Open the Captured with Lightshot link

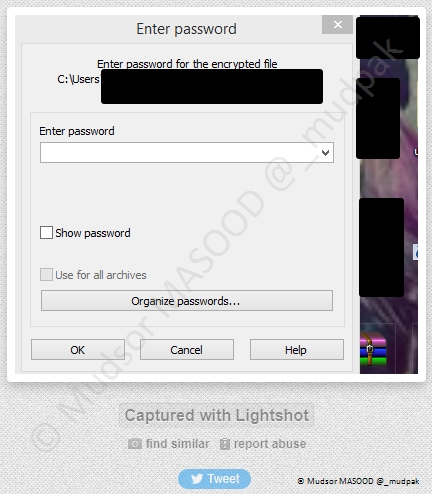pyautogui.click(x=216, y=415)
